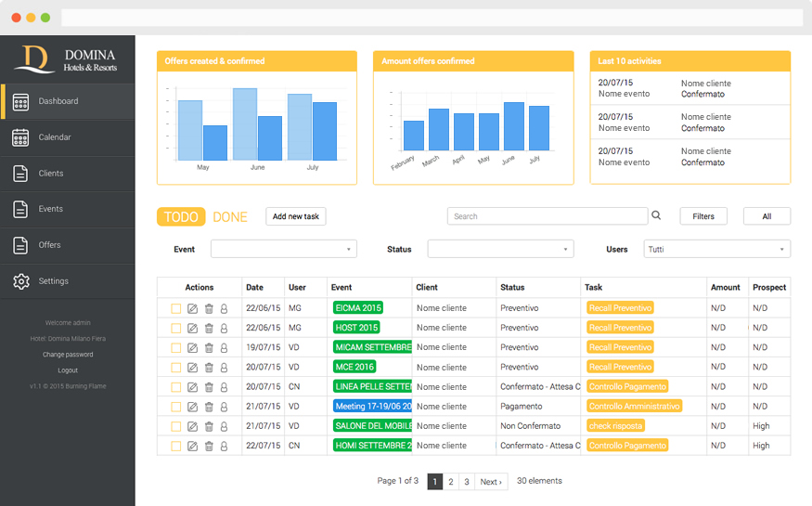Edit the HOST 2015 task
The width and height of the screenshot is (812, 506).
click(192, 329)
